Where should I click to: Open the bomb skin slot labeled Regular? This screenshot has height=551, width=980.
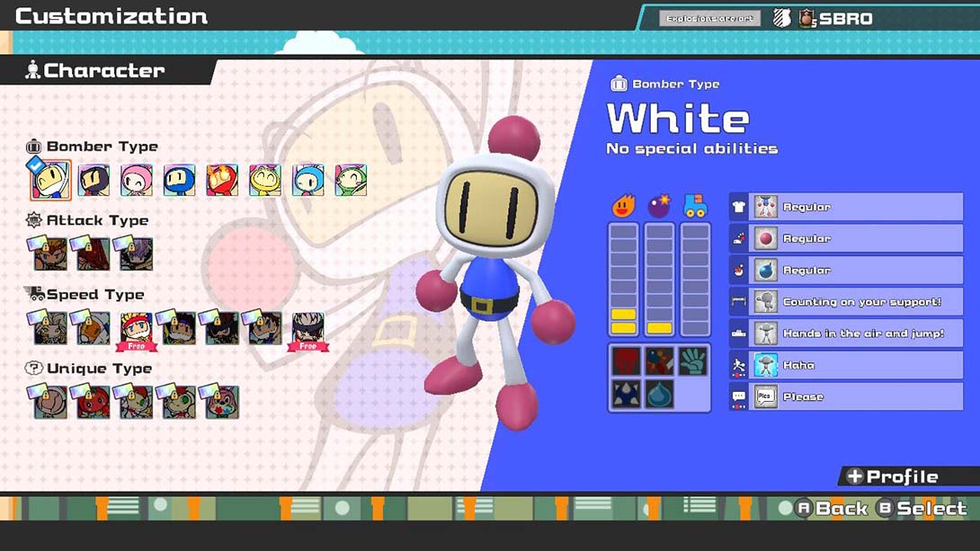[845, 270]
